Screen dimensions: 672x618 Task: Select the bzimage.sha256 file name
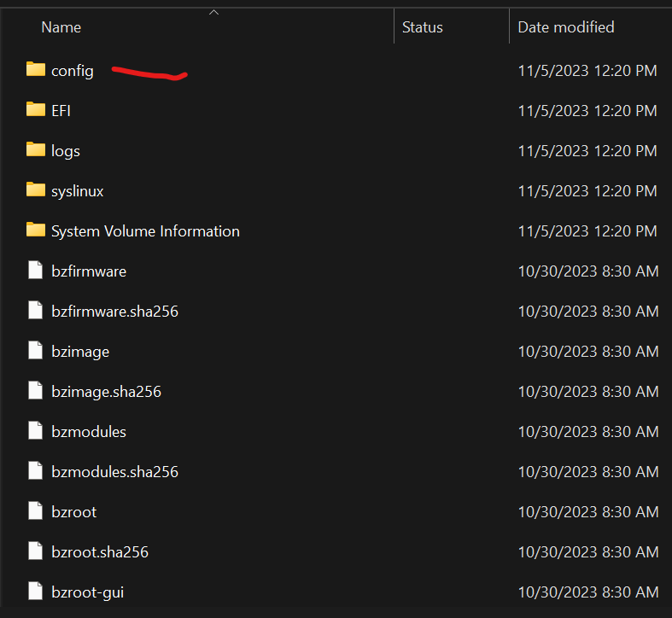pos(106,392)
